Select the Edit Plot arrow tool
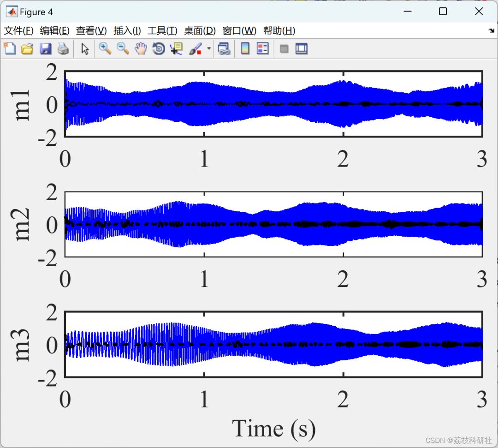The width and height of the screenshot is (498, 448). (85, 49)
